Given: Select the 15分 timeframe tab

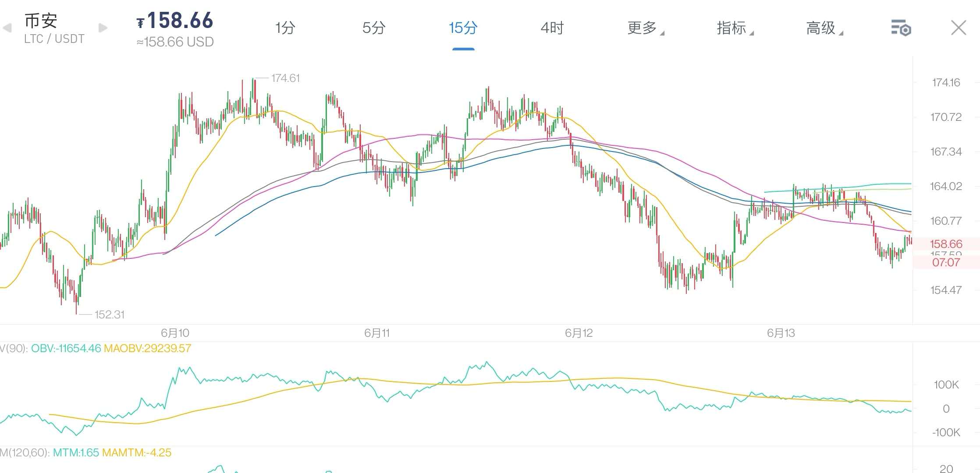Looking at the screenshot, I should 463,28.
